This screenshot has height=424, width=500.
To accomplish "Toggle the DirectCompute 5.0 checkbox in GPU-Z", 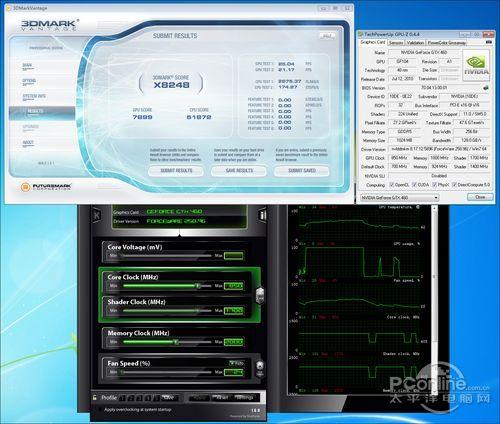I will click(x=454, y=184).
